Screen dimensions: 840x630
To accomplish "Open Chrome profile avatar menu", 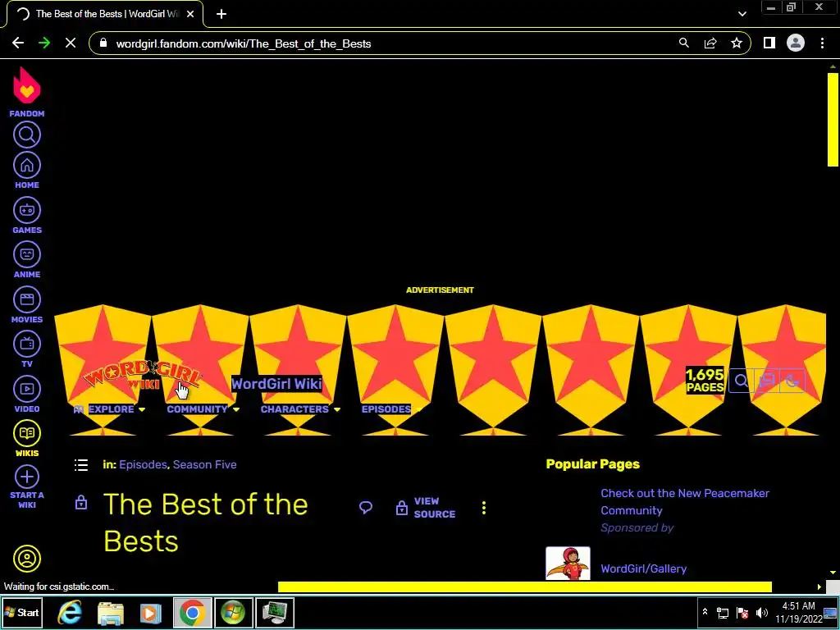I will coord(796,43).
